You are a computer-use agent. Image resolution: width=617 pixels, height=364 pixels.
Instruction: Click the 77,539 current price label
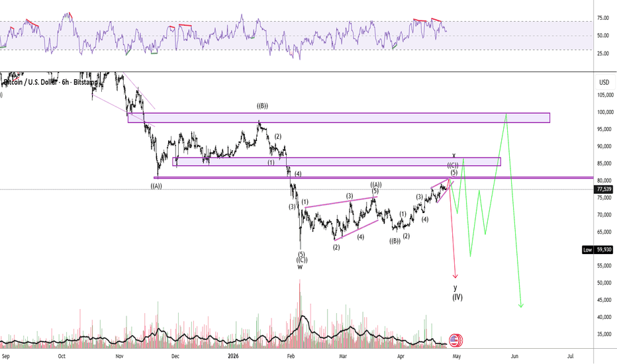pos(603,189)
